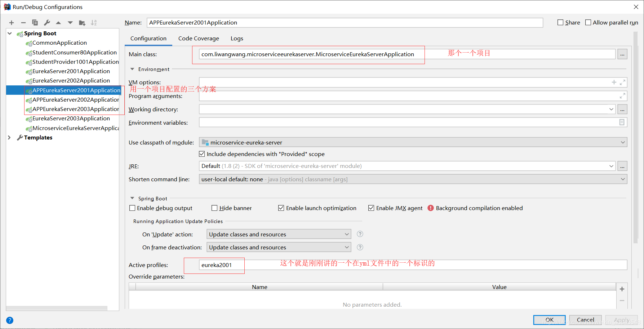Viewport: 644px width, 329px height.
Task: Click the Name input field
Action: (x=345, y=23)
